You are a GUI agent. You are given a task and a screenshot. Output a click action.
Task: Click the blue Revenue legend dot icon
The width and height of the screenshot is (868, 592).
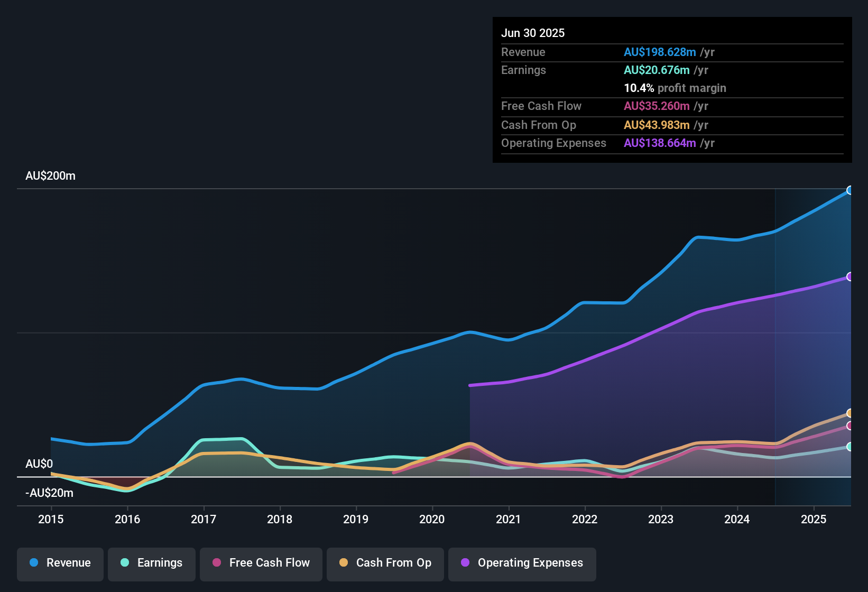(x=33, y=563)
